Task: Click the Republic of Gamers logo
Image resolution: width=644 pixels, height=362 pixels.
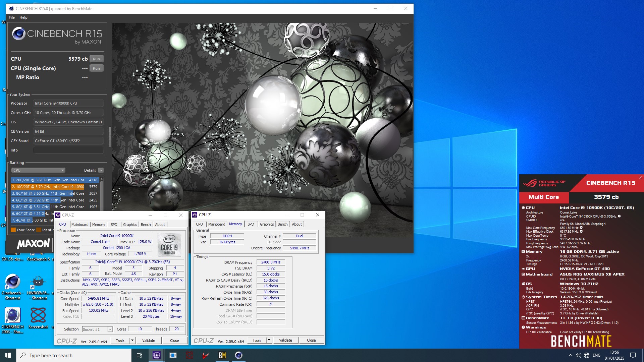Action: (x=544, y=183)
